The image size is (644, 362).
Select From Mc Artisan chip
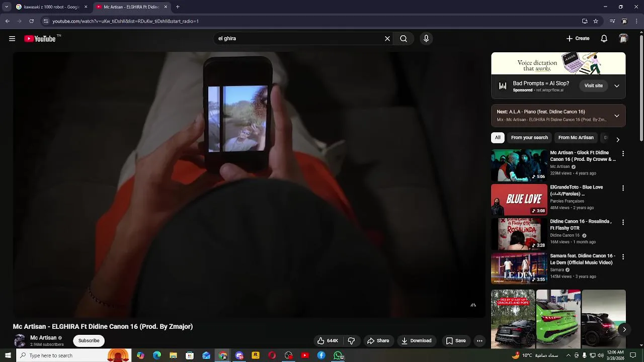(x=576, y=138)
